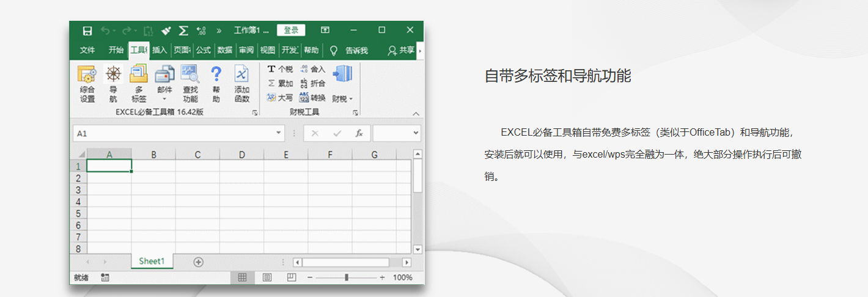Click the horizontal scrollbar right arrow

(406, 262)
